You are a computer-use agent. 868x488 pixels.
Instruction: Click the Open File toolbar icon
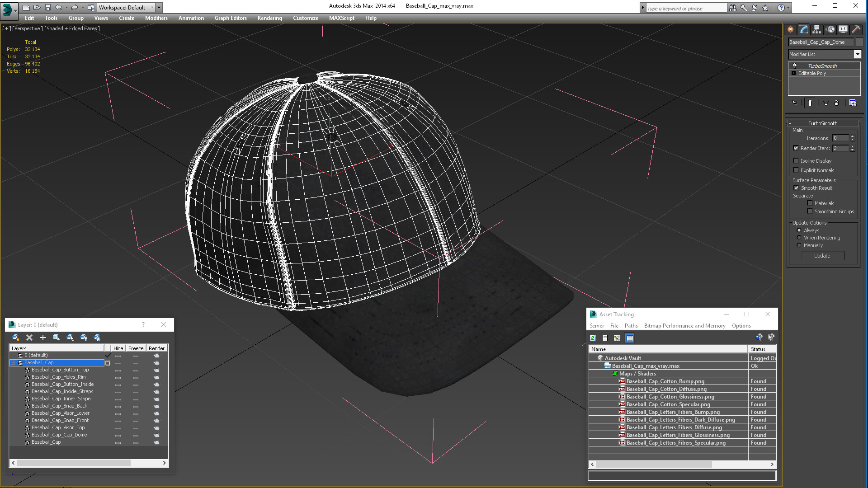(37, 7)
